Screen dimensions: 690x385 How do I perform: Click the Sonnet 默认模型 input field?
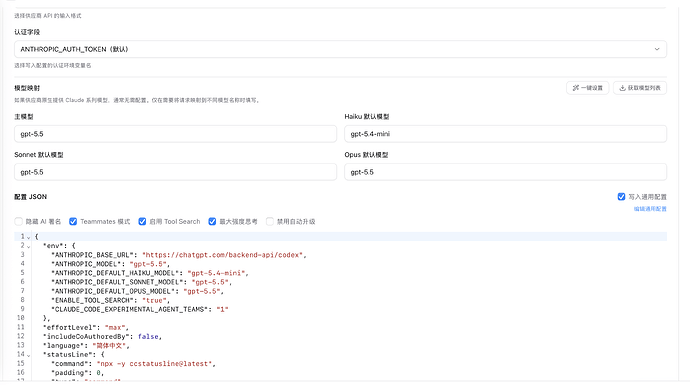pos(175,172)
